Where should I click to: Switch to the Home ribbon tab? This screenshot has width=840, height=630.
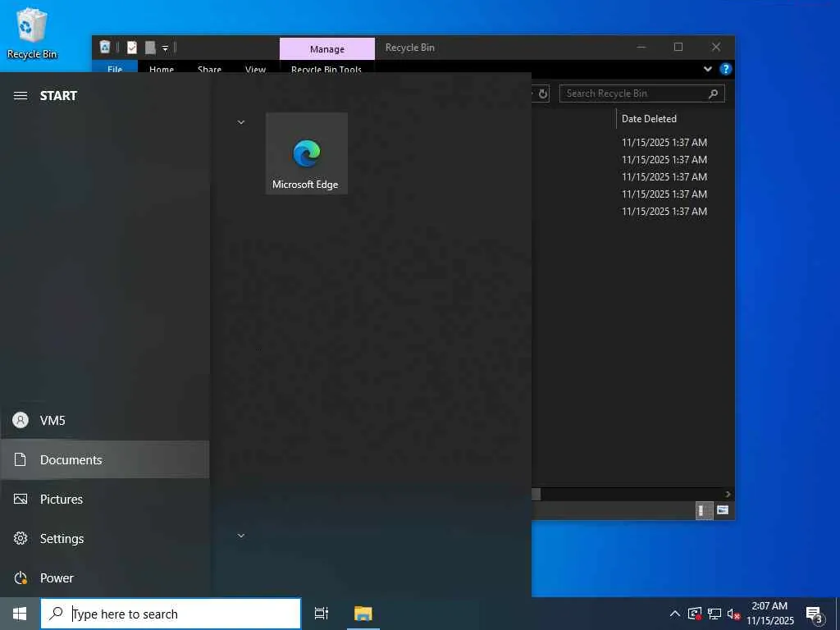(162, 67)
